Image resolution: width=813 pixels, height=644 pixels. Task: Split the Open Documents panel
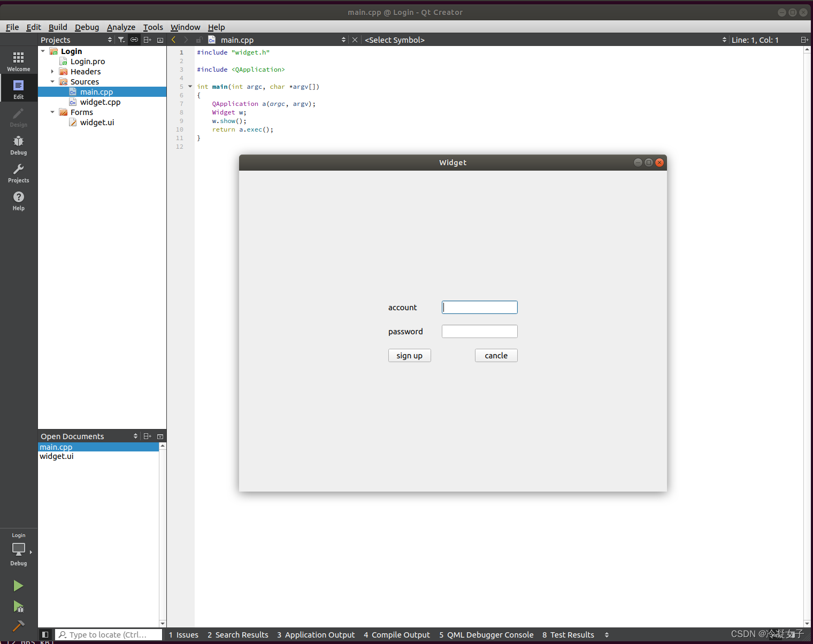[147, 436]
